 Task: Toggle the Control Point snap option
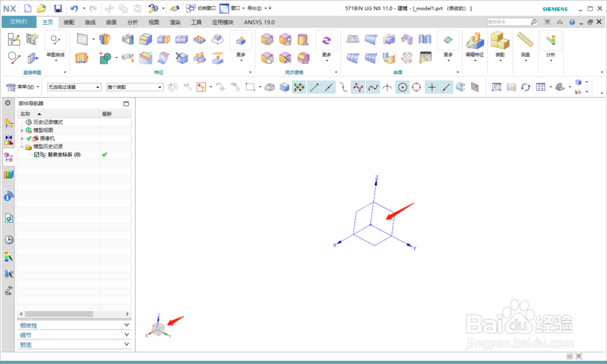coord(343,87)
